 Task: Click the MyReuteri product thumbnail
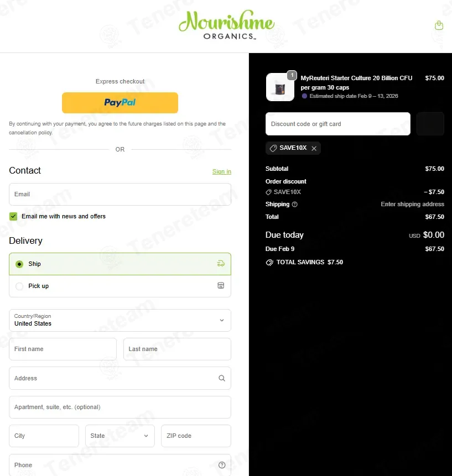tap(280, 87)
